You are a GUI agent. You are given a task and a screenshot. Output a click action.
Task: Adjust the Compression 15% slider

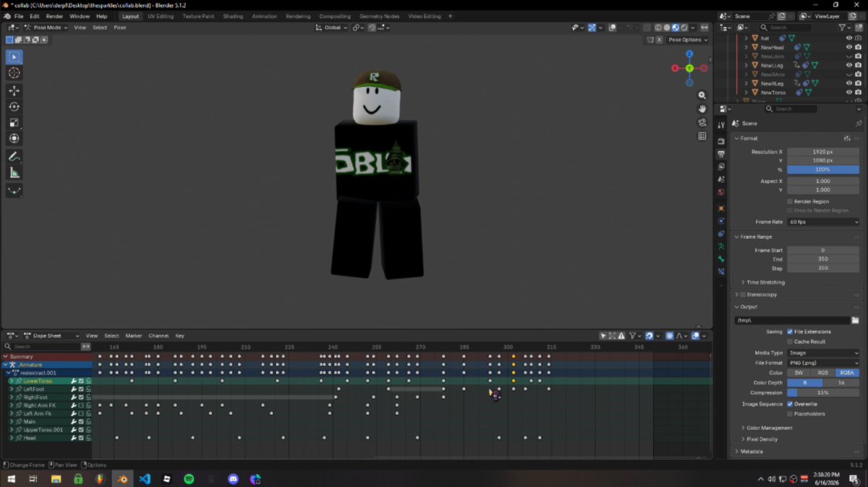[x=823, y=393]
